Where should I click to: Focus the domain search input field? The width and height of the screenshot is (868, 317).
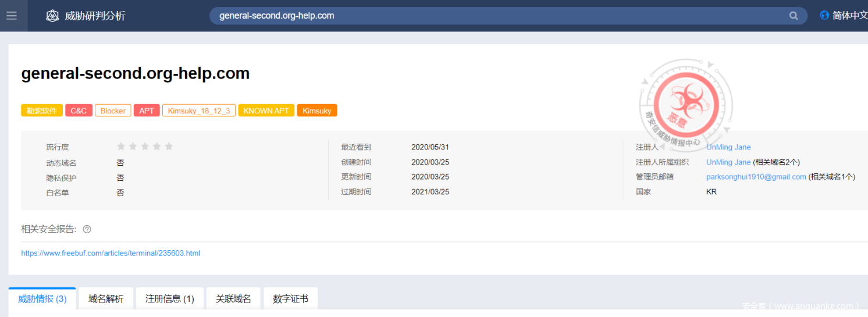pos(508,16)
